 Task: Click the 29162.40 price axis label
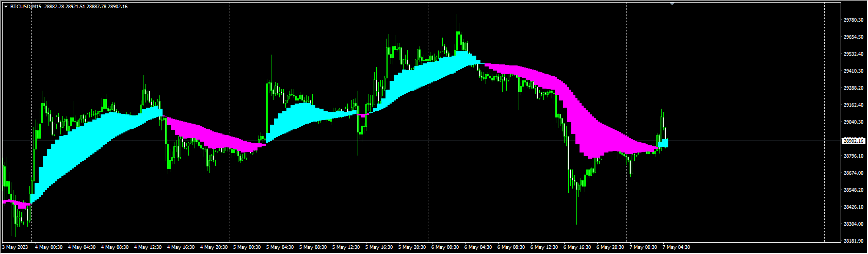[x=854, y=105]
